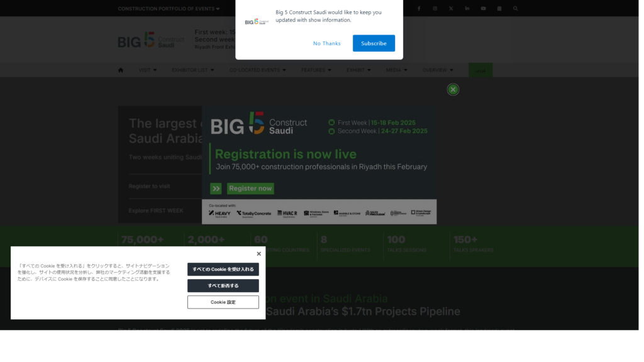Click the Big 5 Construct Saudi header logo
The width and height of the screenshot is (644, 362).
[x=151, y=40]
